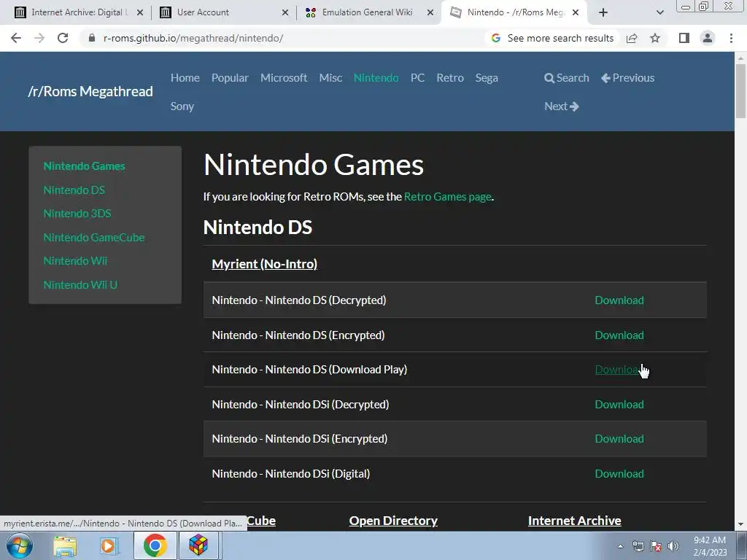Jump to Nintendo 3DS in the sidebar
The image size is (747, 560).
77,214
